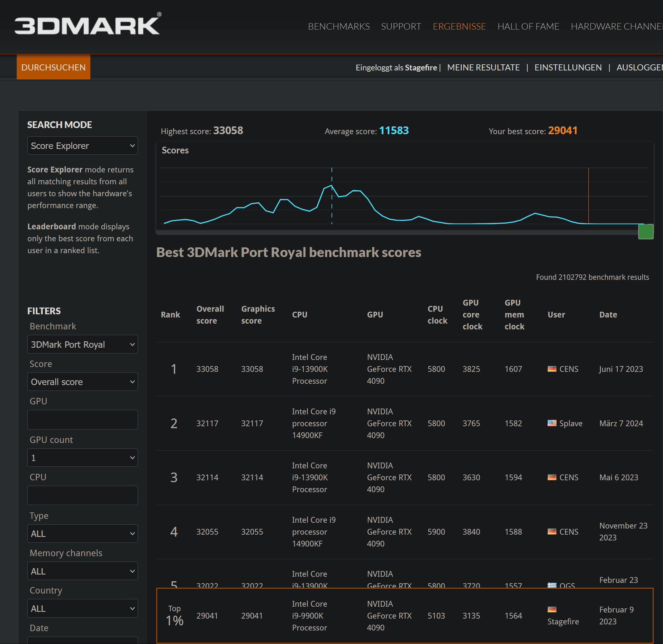Click the German flag above Stagefire
Image resolution: width=663 pixels, height=644 pixels.
tap(552, 610)
